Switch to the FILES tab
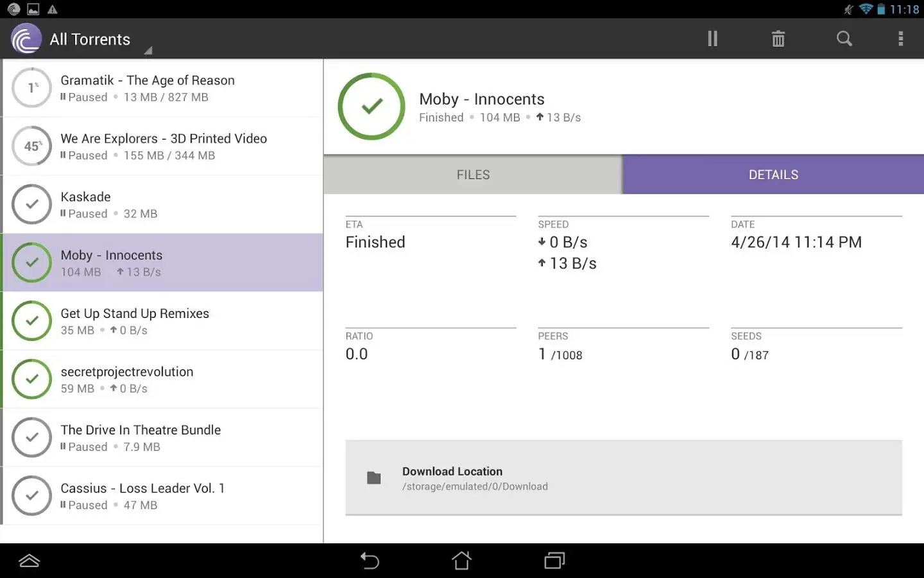924x578 pixels. tap(473, 175)
